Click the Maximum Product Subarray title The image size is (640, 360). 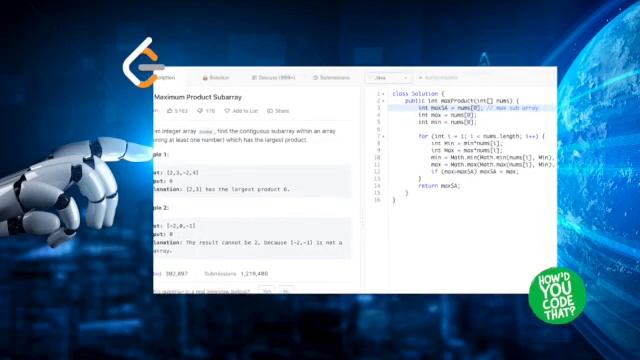tap(198, 97)
